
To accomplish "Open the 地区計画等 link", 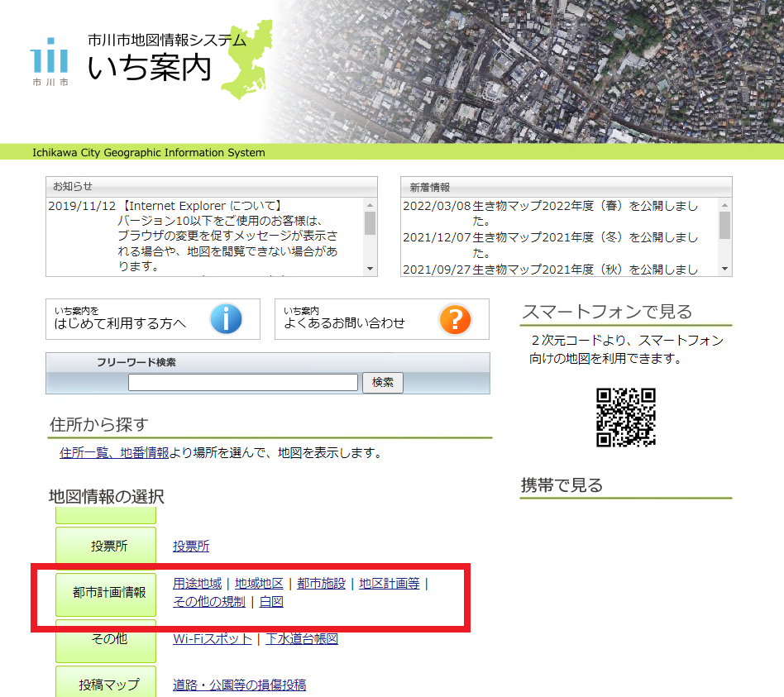I will pos(388,583).
